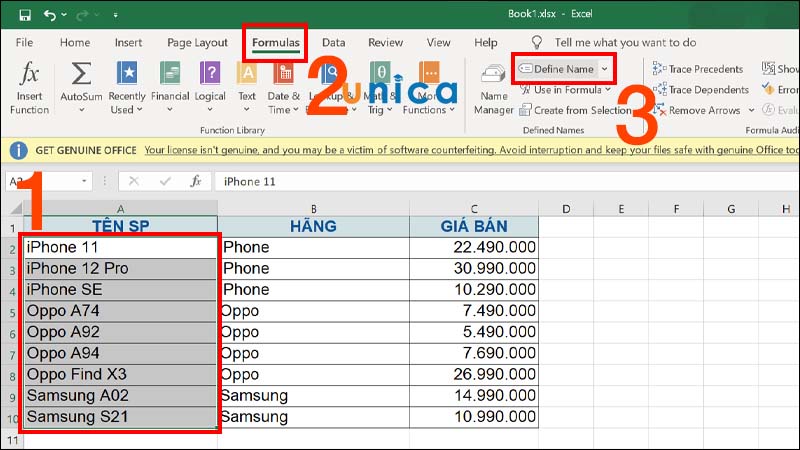Viewport: 800px width, 450px height.
Task: Click the info icon in notification bar
Action: (x=18, y=150)
